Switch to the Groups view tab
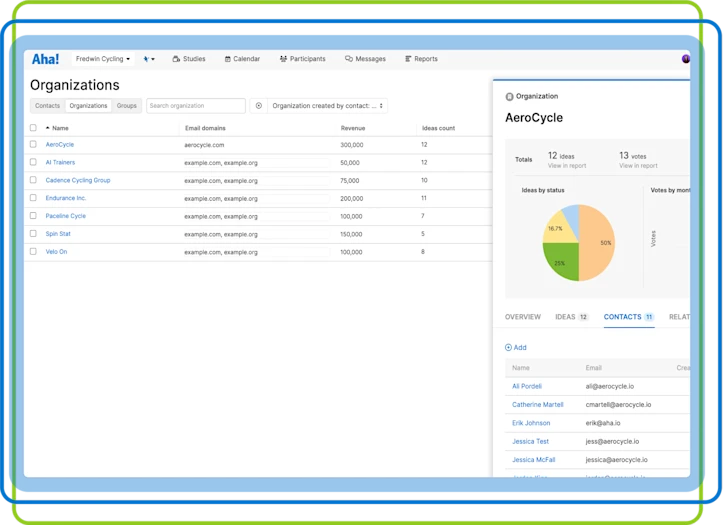Screen dimensions: 723x525 click(126, 106)
